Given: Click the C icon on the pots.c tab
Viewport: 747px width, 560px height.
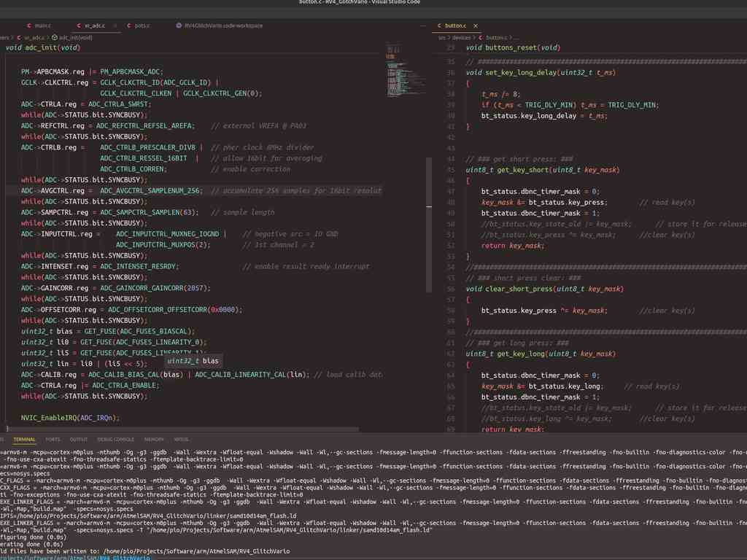Looking at the screenshot, I should pos(128,26).
